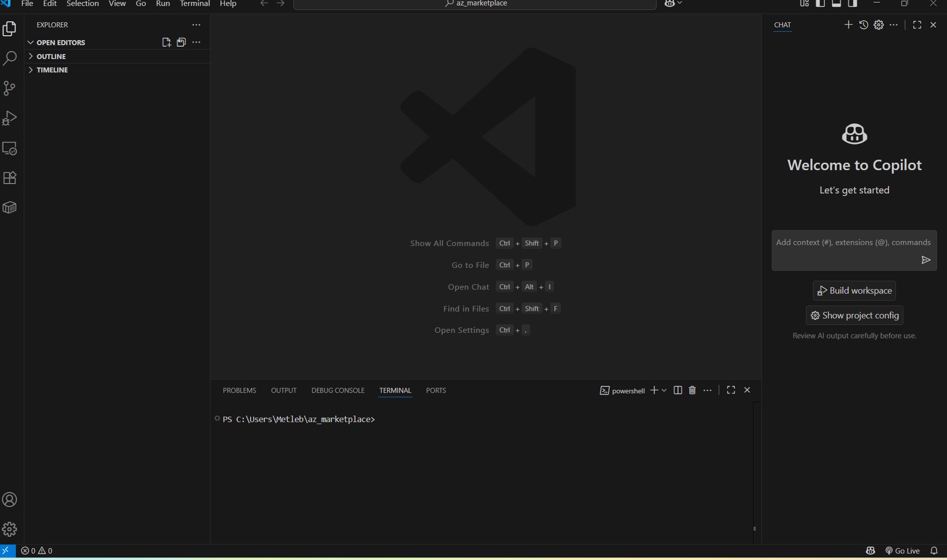Open the Run and Debug view
The height and width of the screenshot is (560, 947).
10,118
